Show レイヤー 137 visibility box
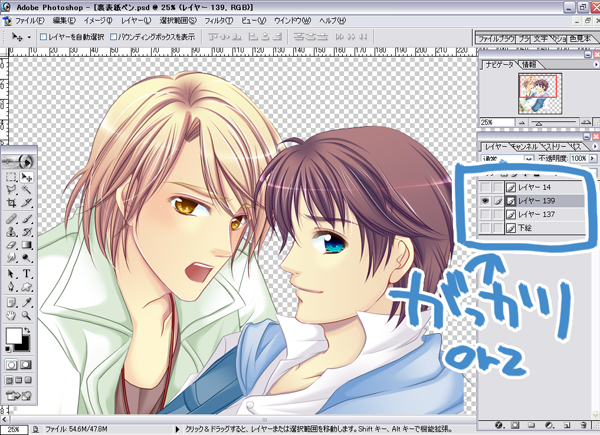 click(x=485, y=215)
